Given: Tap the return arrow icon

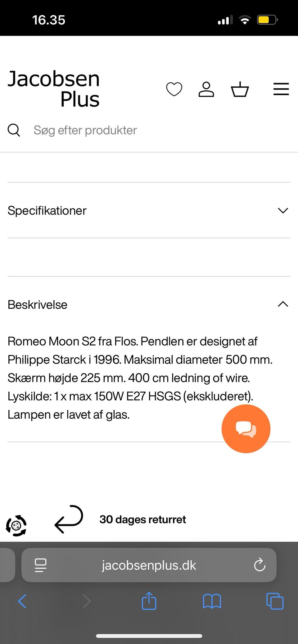Looking at the screenshot, I should pos(69,519).
